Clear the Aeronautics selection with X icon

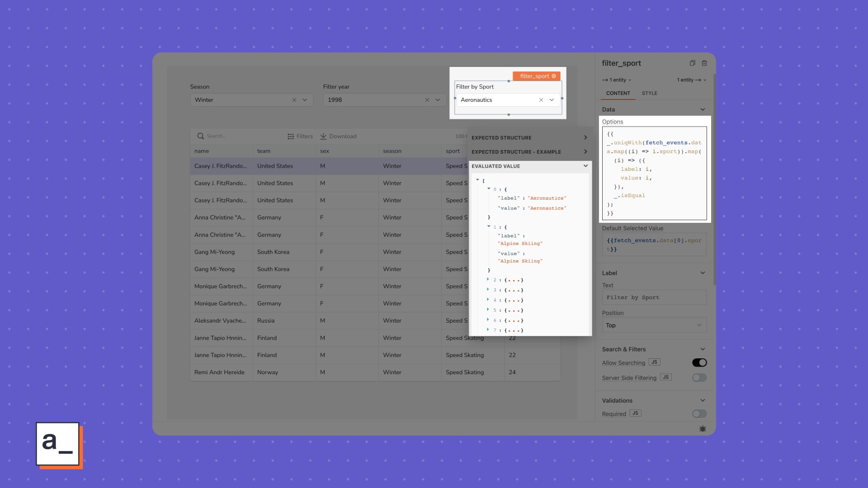[541, 100]
